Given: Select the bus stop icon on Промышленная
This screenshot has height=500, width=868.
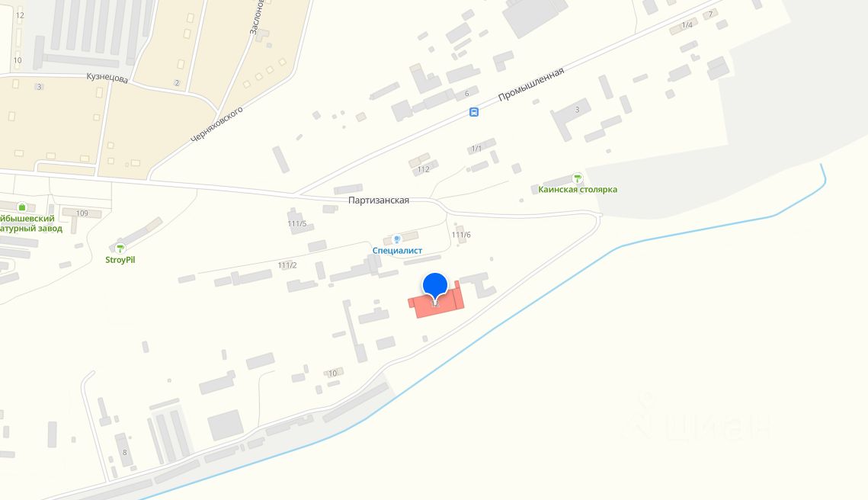Looking at the screenshot, I should [x=474, y=112].
